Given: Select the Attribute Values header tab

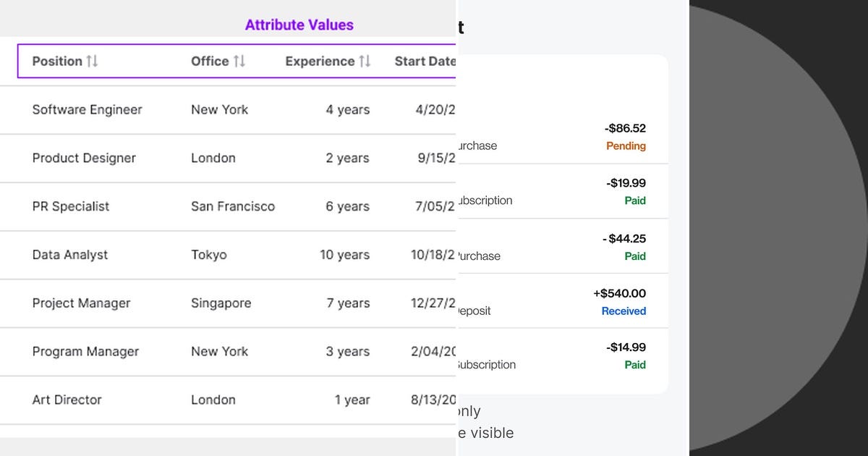Looking at the screenshot, I should 299,25.
